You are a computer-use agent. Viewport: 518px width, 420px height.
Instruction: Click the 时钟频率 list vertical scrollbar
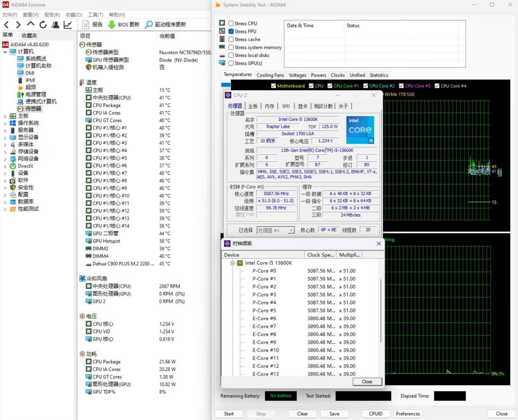point(381,310)
